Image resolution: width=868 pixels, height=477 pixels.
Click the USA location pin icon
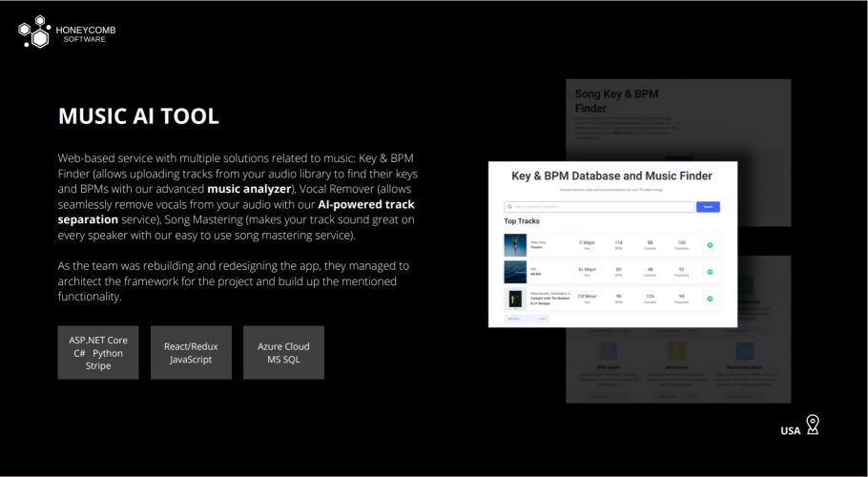812,425
